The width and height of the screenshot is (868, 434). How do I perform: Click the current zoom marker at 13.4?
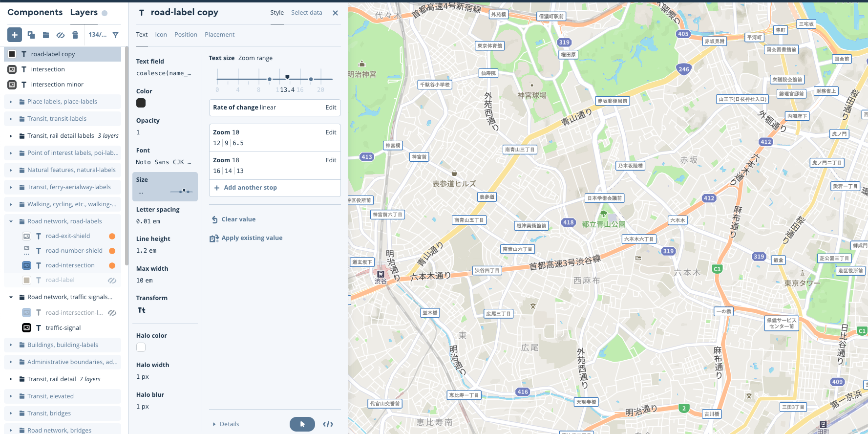tap(287, 77)
